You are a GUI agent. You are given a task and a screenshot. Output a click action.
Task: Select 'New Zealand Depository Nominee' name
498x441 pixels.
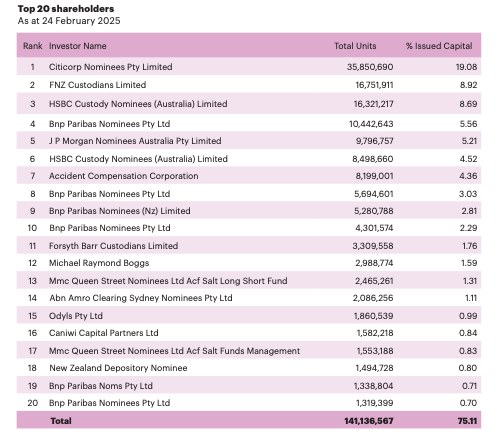[x=118, y=368]
